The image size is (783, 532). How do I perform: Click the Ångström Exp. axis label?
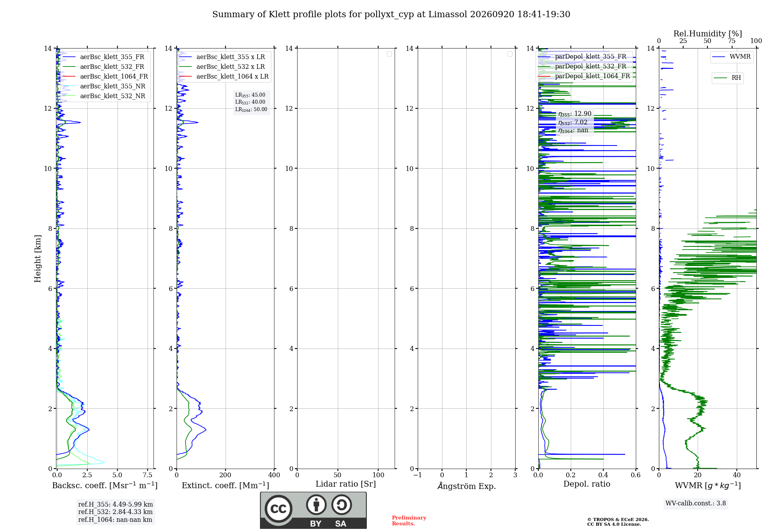point(467,486)
